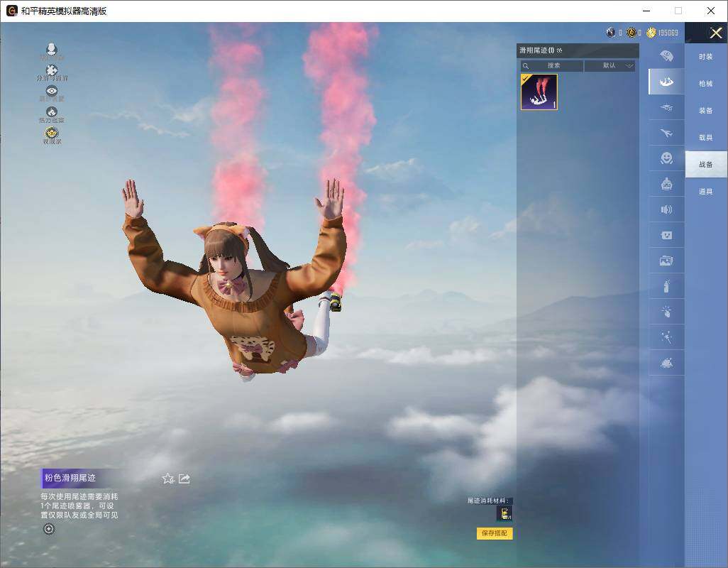Click the leftmost silver currency icon
The height and width of the screenshot is (568, 728).
611,33
